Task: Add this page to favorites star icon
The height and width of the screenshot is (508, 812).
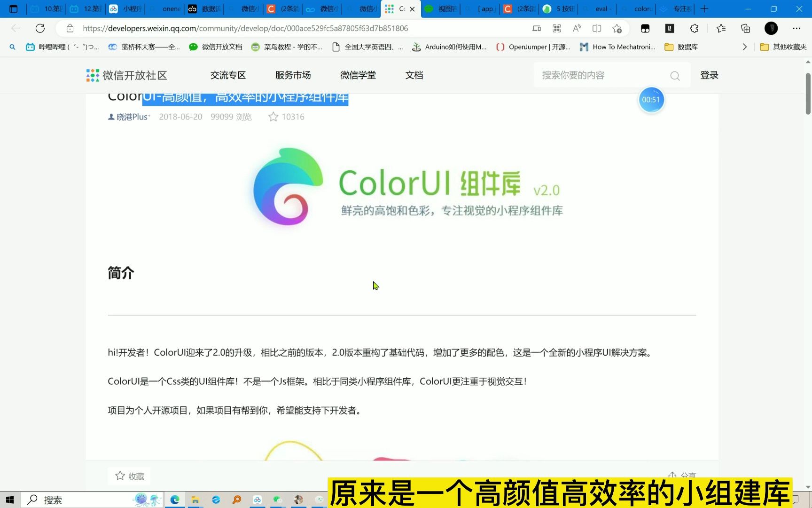Action: (617, 28)
